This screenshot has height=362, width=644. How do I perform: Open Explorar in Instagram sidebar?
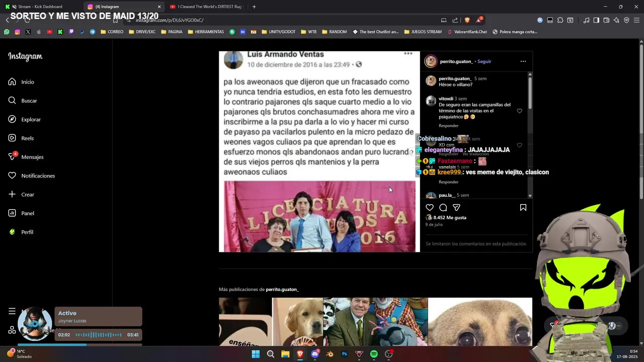tap(24, 120)
